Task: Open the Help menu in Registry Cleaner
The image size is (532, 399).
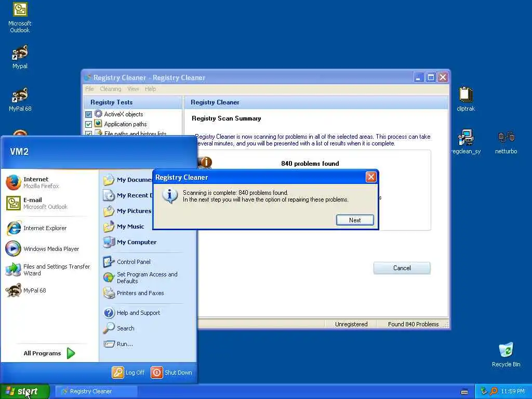Action: point(150,89)
